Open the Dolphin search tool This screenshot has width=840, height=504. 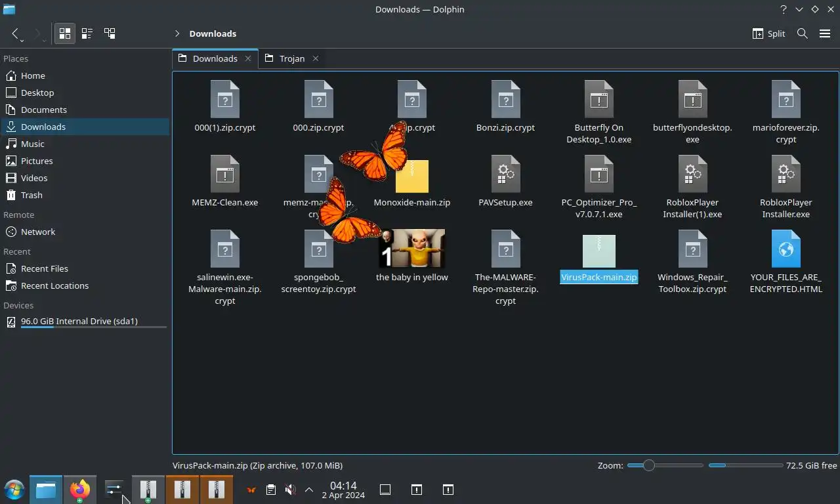point(802,33)
